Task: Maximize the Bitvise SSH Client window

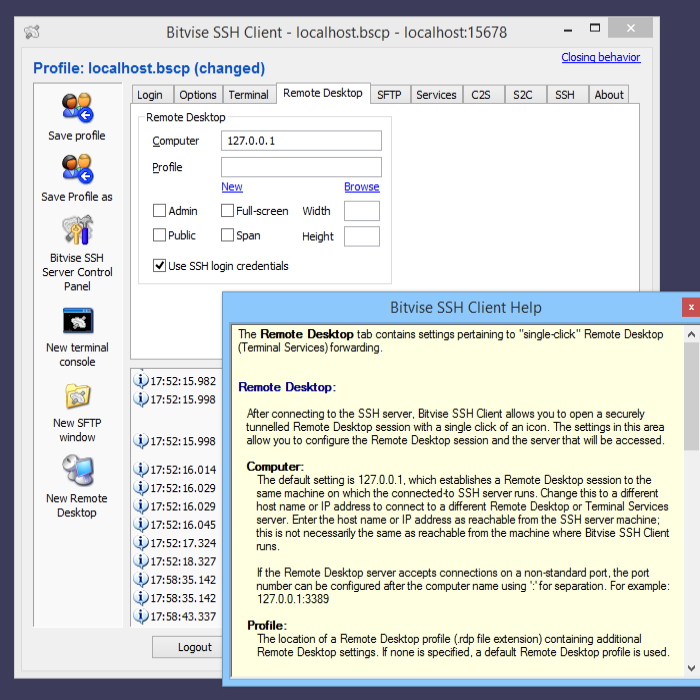Action: [595, 28]
